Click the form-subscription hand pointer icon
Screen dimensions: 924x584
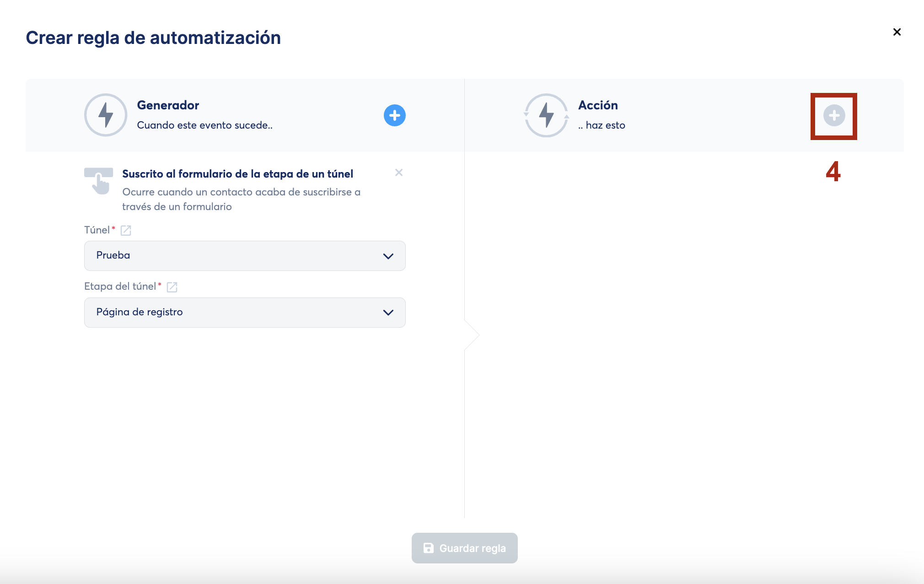[99, 181]
